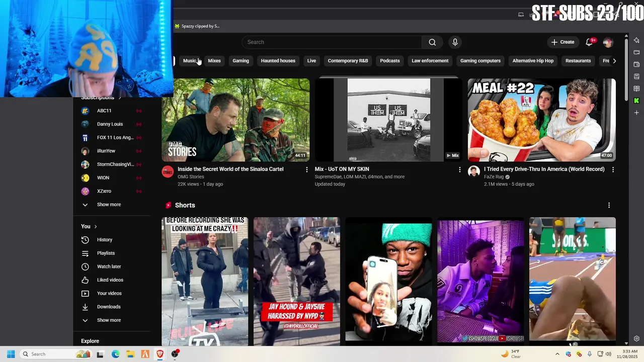
Task: Open reading list sidebar icon
Action: 636,88
